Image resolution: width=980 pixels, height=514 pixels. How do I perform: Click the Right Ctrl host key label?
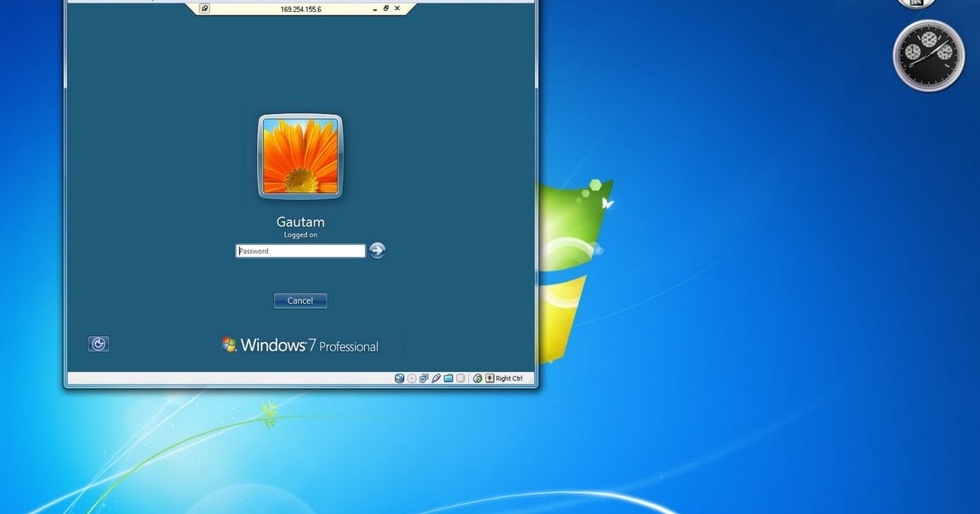509,379
